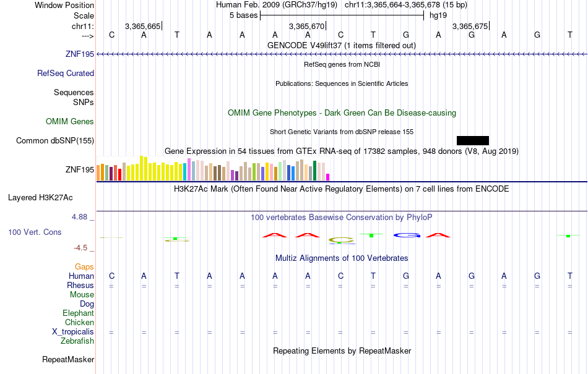Screen dimensions: 588x374
Task: Select the Mouse species row label
Action: coord(82,295)
